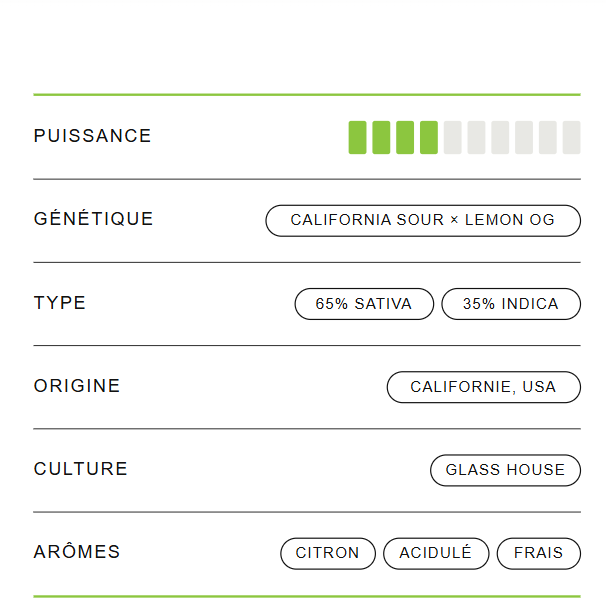Click the ORIGINE label
Image resolution: width=606 pixels, height=615 pixels.
pos(77,386)
